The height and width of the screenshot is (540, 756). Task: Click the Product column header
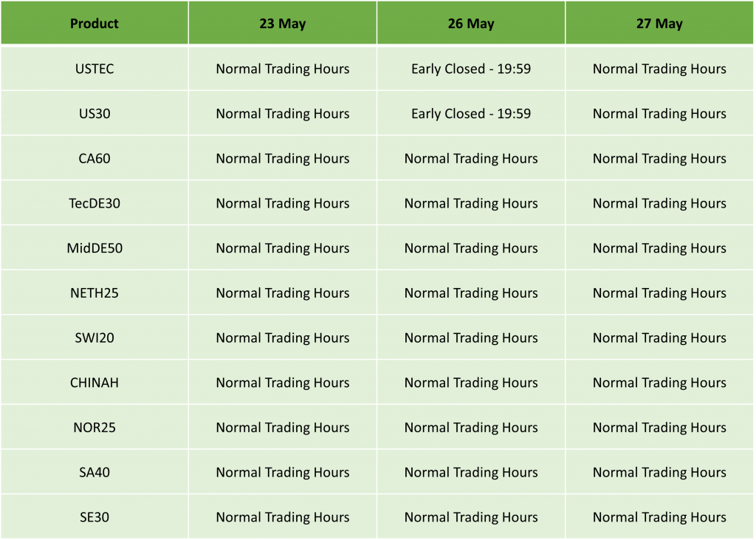pos(94,23)
